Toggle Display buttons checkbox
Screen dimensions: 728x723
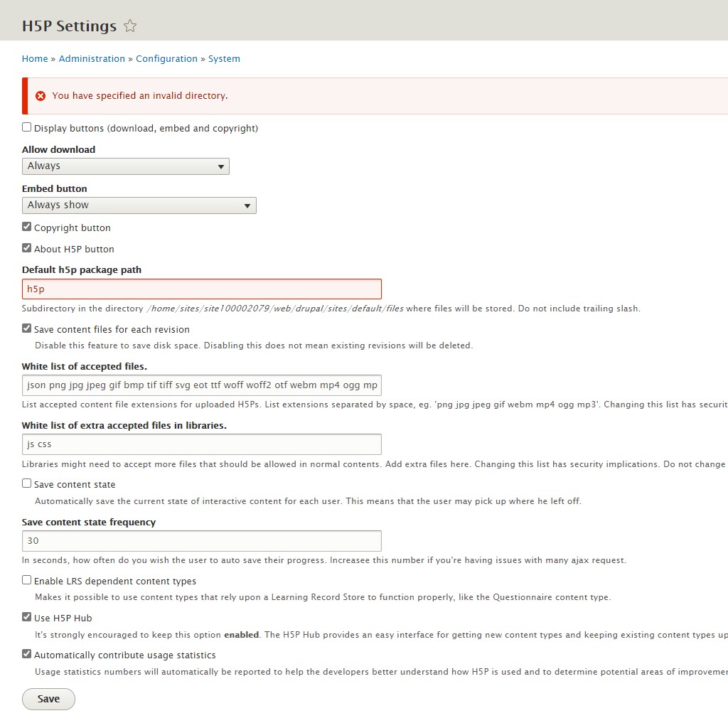[27, 127]
